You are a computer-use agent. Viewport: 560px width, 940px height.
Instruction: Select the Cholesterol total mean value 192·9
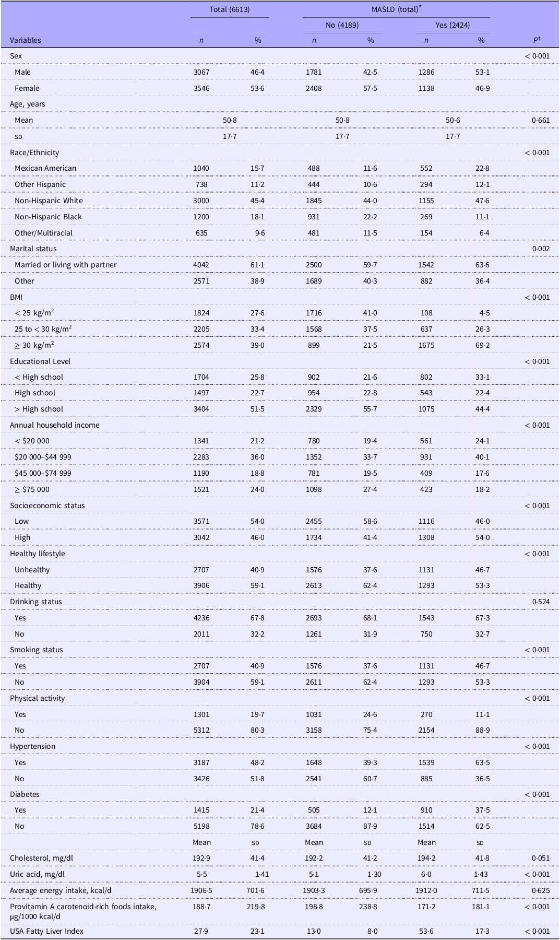(x=201, y=858)
